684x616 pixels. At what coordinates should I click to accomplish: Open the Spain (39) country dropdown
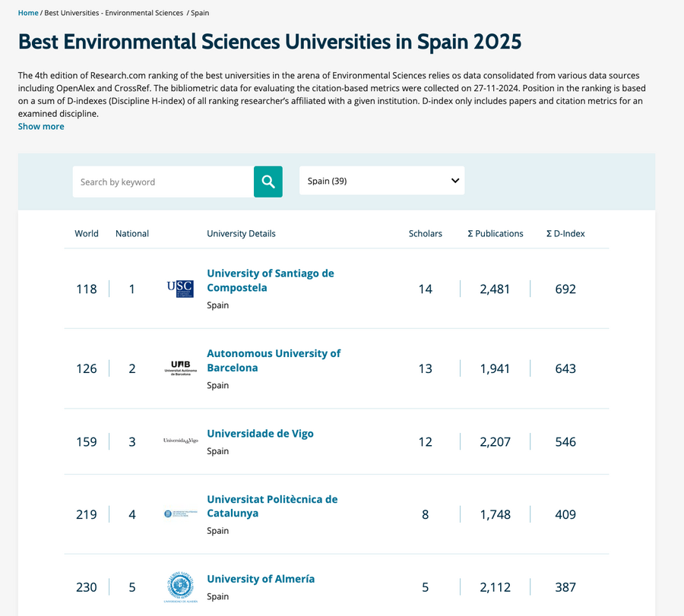(382, 180)
